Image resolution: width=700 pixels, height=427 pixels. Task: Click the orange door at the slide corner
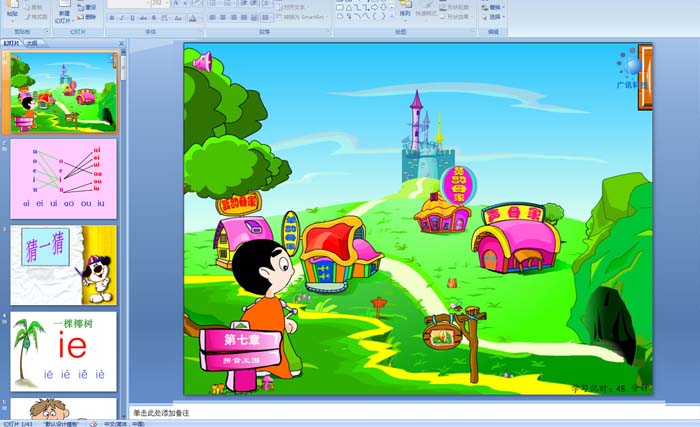point(645,77)
